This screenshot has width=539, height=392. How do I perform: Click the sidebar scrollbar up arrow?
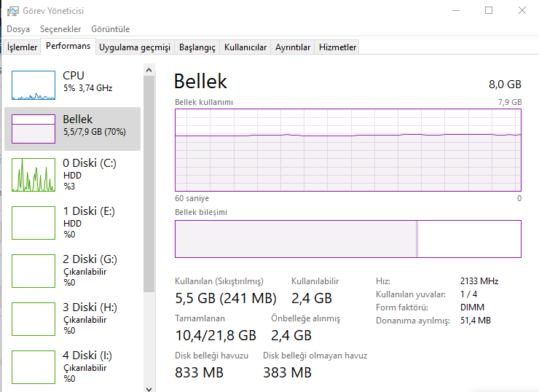[149, 69]
